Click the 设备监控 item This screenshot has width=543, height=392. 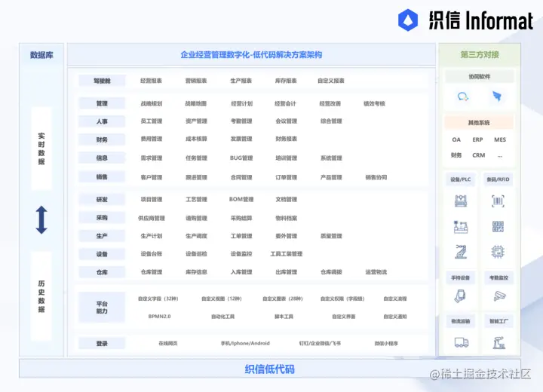(x=241, y=254)
